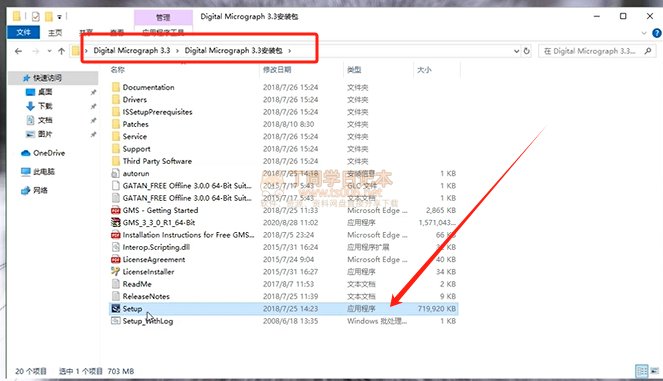
Task: Click Digital Micrograph 3.3 breadcrumb segment
Action: pos(132,50)
